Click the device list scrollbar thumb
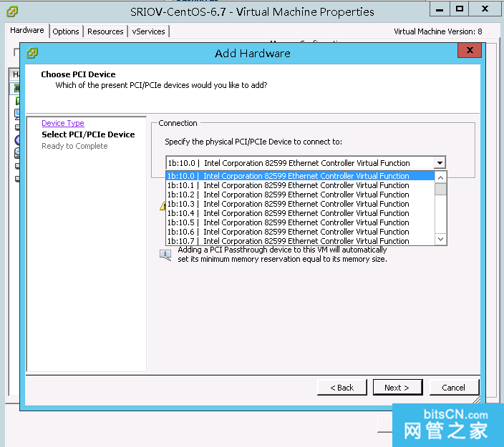Screen dimensions: 504x447 click(x=441, y=189)
